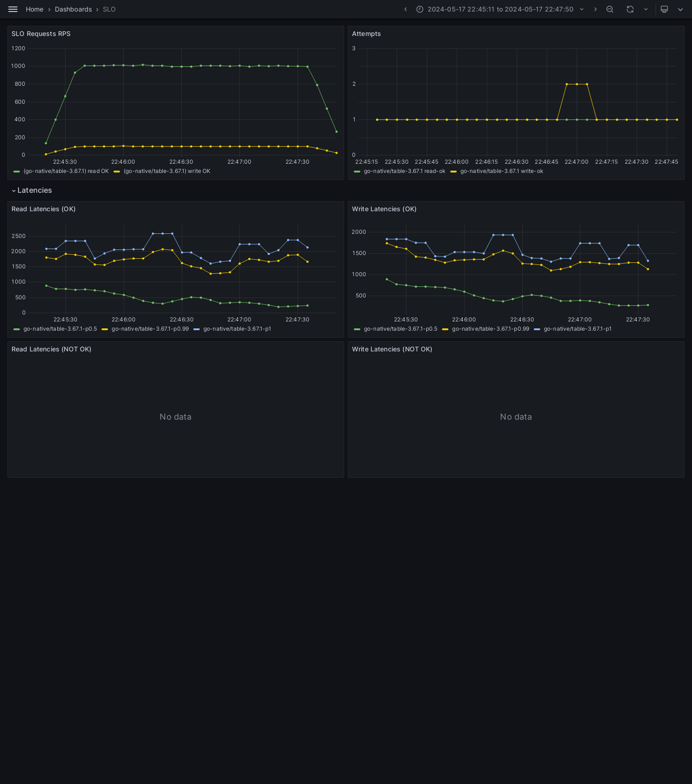Viewport: 692px width, 784px height.
Task: Toggle p0.99 series in Read Latencies legend
Action: click(x=150, y=329)
